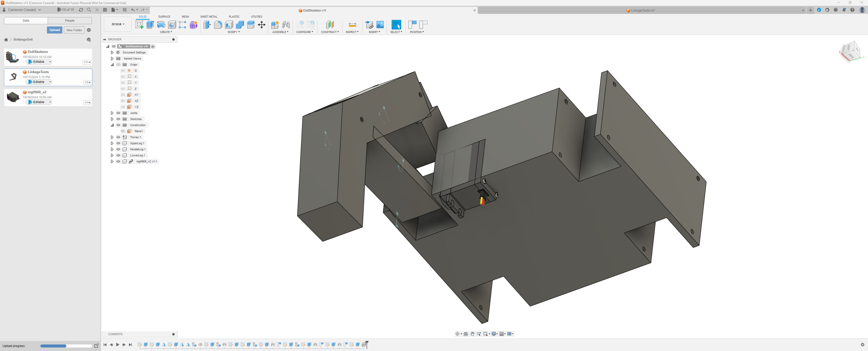Select the Create Sketch tool
868x351 pixels.
139,25
